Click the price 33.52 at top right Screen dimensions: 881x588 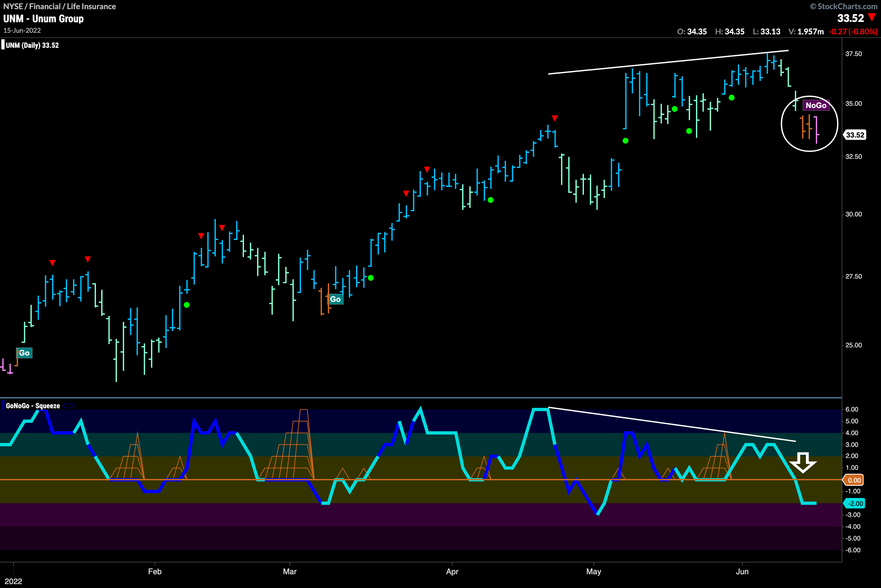(x=850, y=18)
